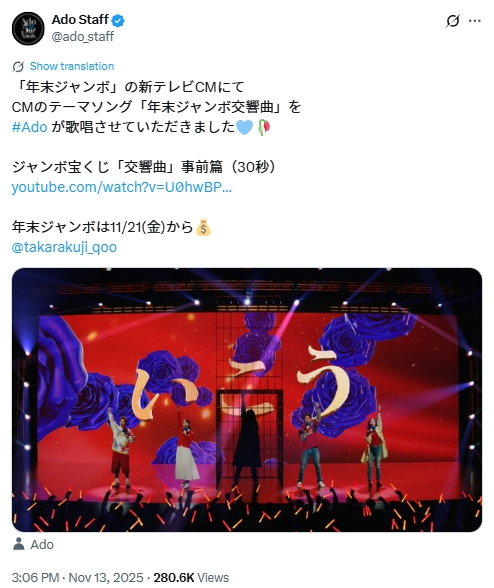Open the tagged Ado account label
494x588 pixels.
(42, 544)
